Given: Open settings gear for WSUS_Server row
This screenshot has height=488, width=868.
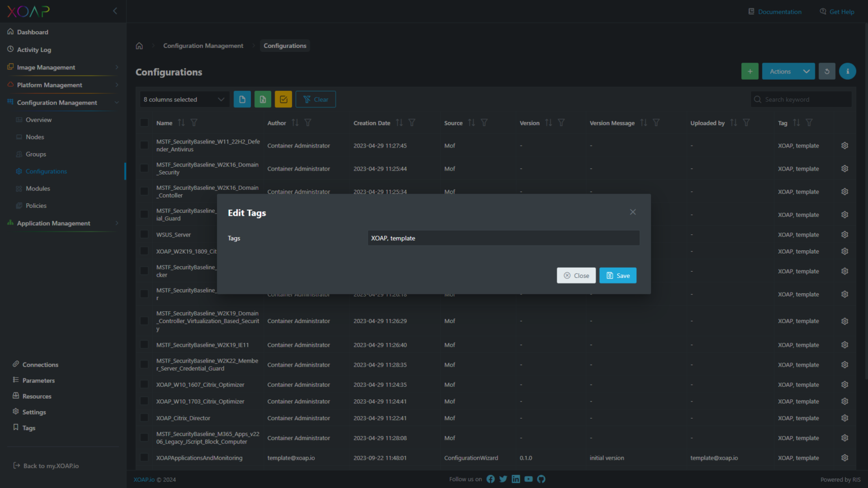Looking at the screenshot, I should pos(844,234).
